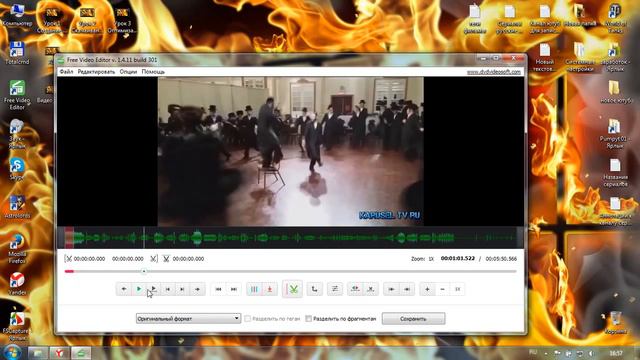
Task: Jump to selection start arrow icon
Action: [x=391, y=289]
